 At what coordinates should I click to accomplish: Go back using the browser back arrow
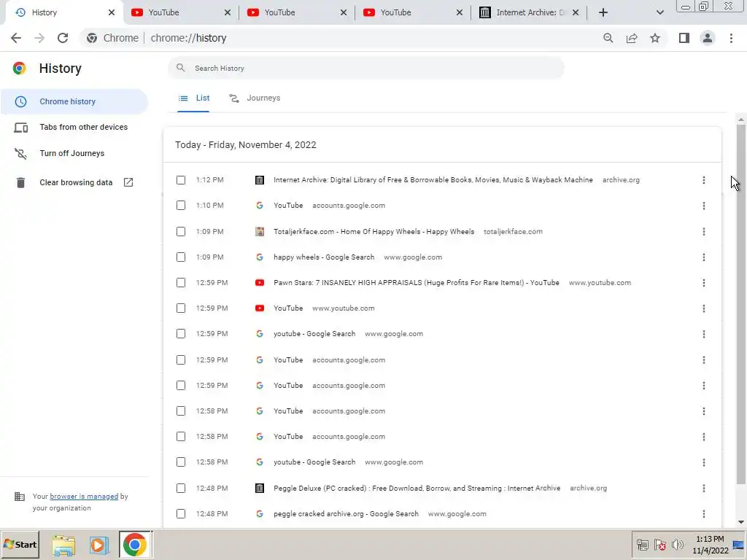click(x=16, y=38)
